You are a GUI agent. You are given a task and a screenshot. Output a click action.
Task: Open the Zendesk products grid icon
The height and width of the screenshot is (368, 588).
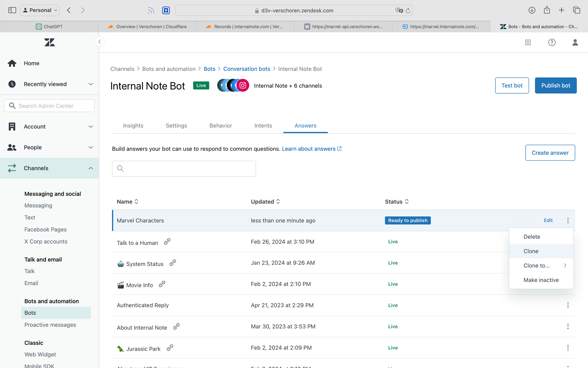click(528, 42)
